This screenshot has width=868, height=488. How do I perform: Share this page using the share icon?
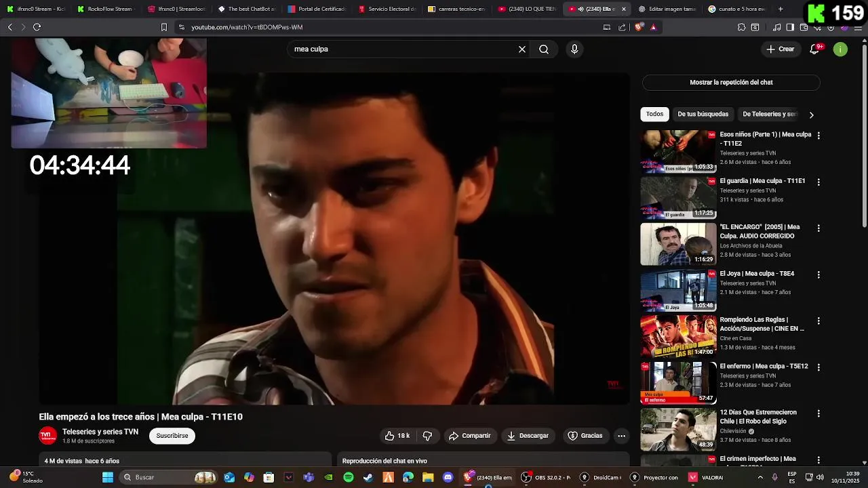(x=622, y=27)
